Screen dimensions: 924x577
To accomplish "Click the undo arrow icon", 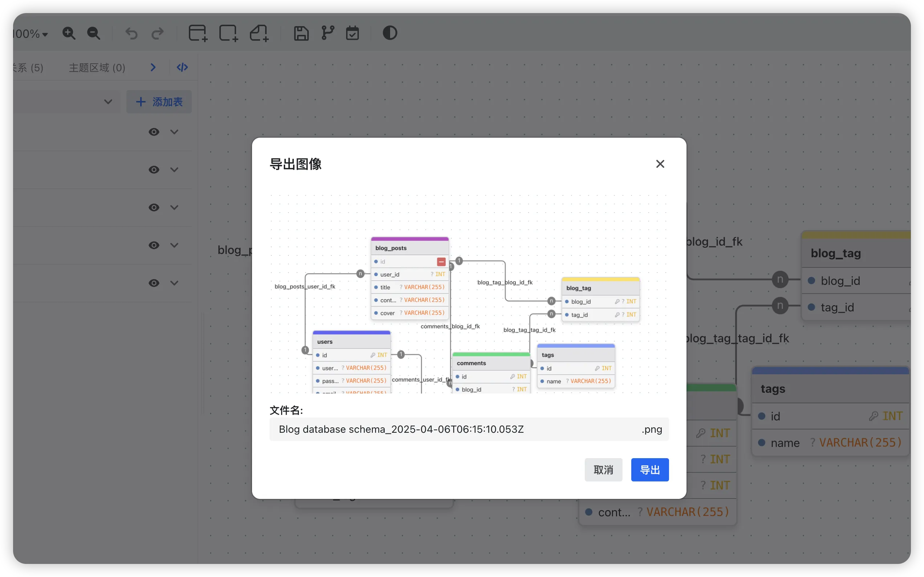I will (x=131, y=33).
